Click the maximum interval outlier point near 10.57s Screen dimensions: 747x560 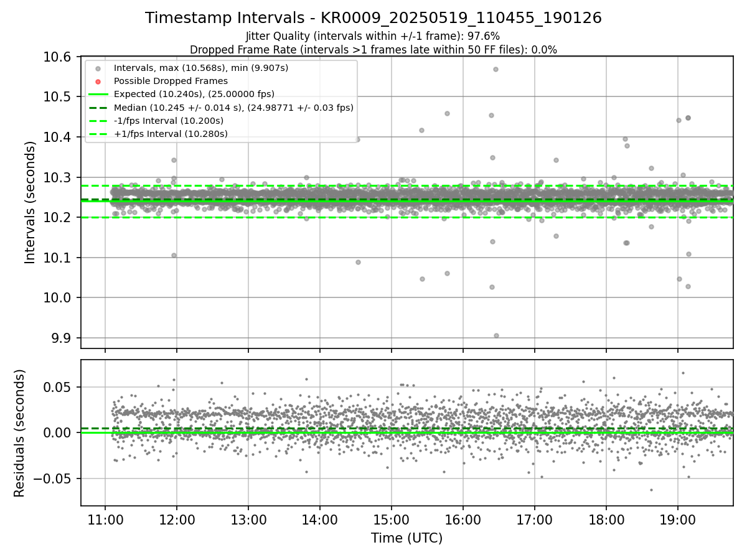point(496,69)
